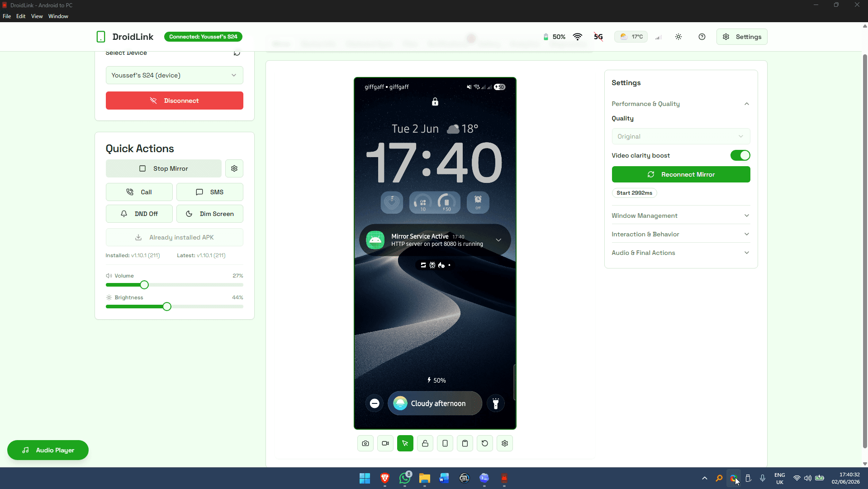
Task: Click the weather 17°C badge
Action: (631, 37)
